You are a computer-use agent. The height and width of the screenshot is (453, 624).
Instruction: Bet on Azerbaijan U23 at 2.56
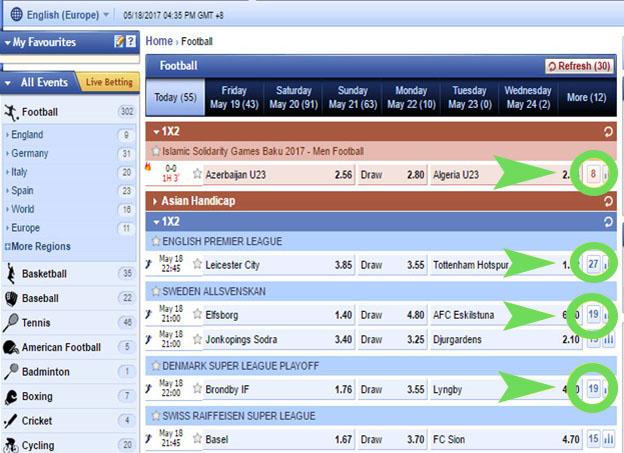point(279,175)
